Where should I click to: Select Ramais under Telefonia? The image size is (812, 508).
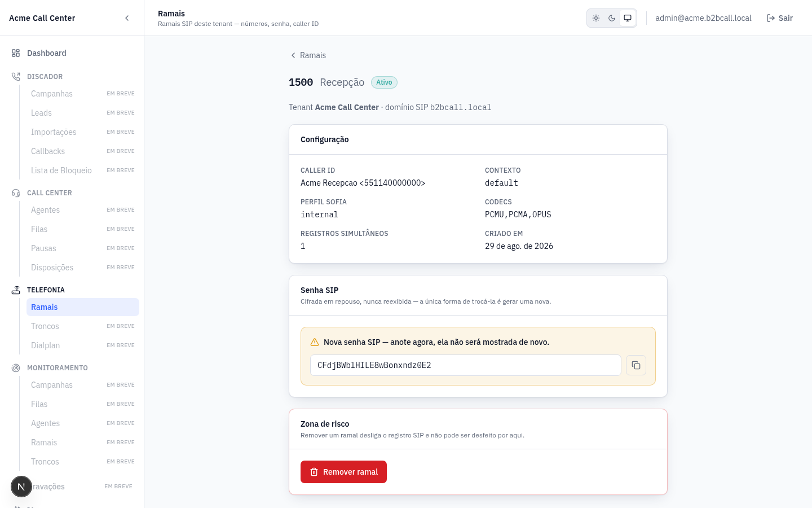83,307
